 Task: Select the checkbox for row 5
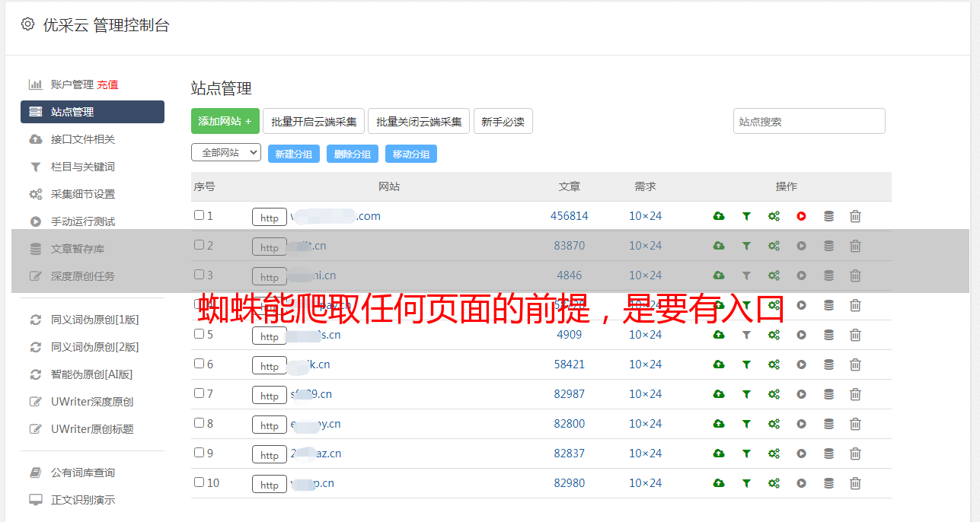[199, 334]
